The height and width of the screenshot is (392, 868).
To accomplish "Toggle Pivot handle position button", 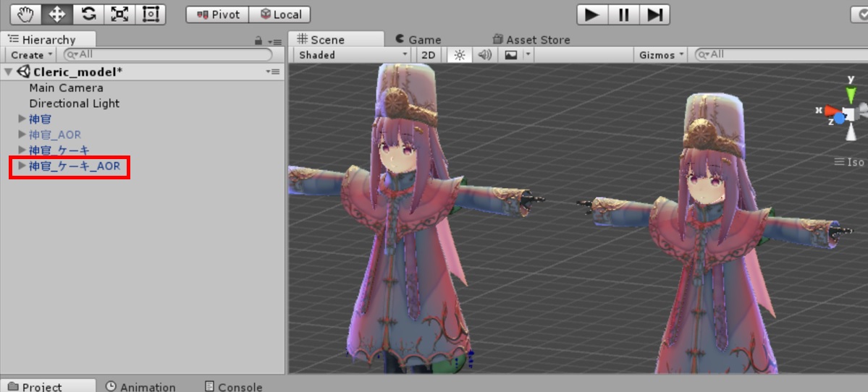I will 217,14.
